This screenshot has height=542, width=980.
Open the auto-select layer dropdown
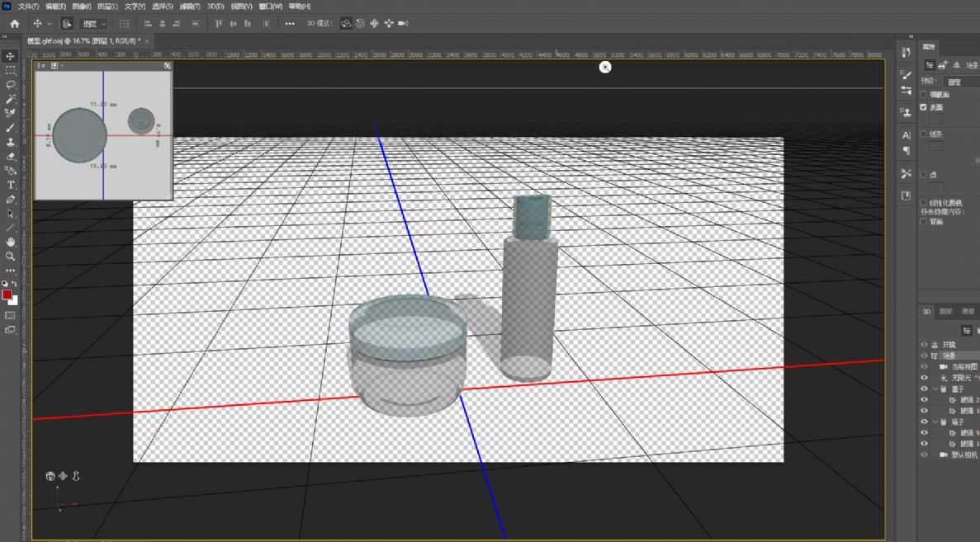[94, 24]
